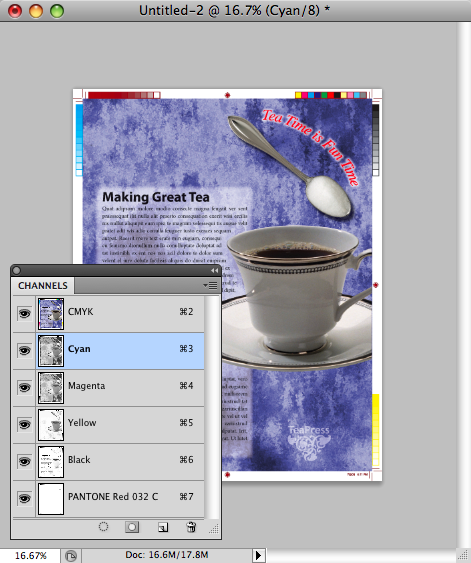Click the Channels panel resize grip

(214, 529)
